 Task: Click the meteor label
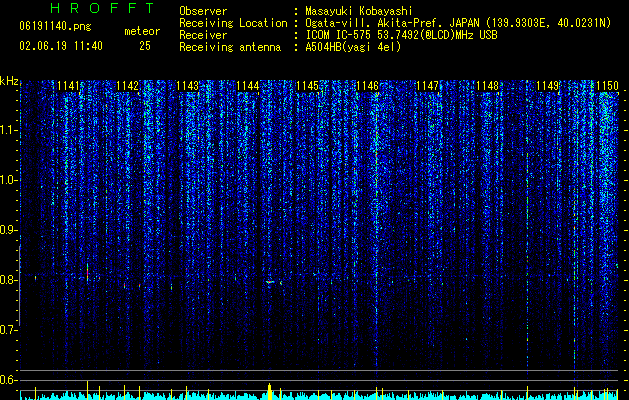coord(142,31)
